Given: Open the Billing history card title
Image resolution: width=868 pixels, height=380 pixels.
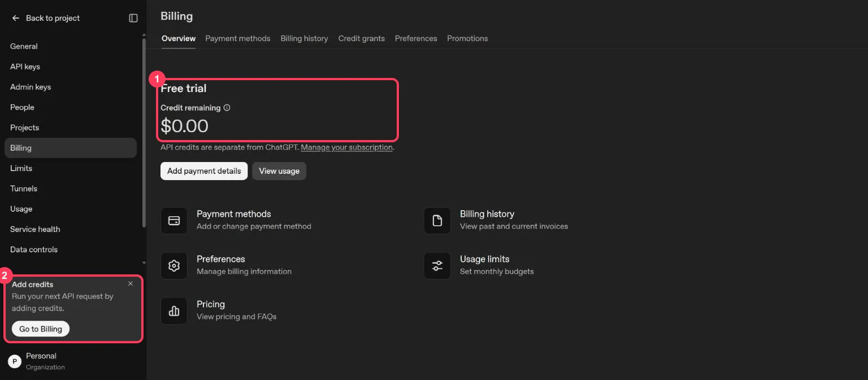Looking at the screenshot, I should pos(487,214).
